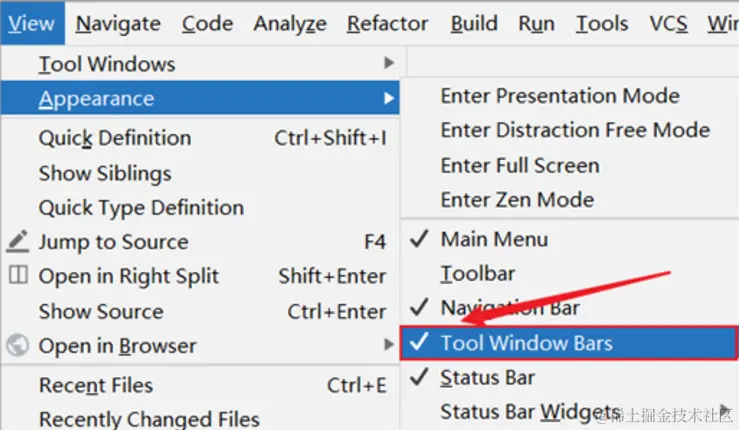
Task: Click the Open in Right Split icon
Action: 18,276
